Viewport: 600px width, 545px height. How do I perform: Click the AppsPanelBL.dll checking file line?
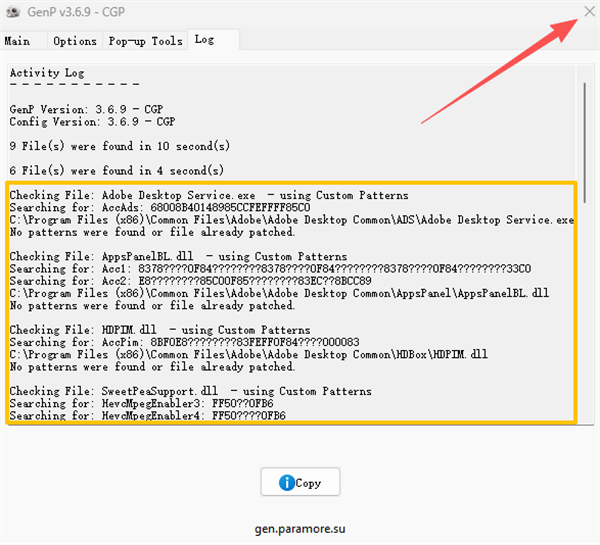pos(178,257)
